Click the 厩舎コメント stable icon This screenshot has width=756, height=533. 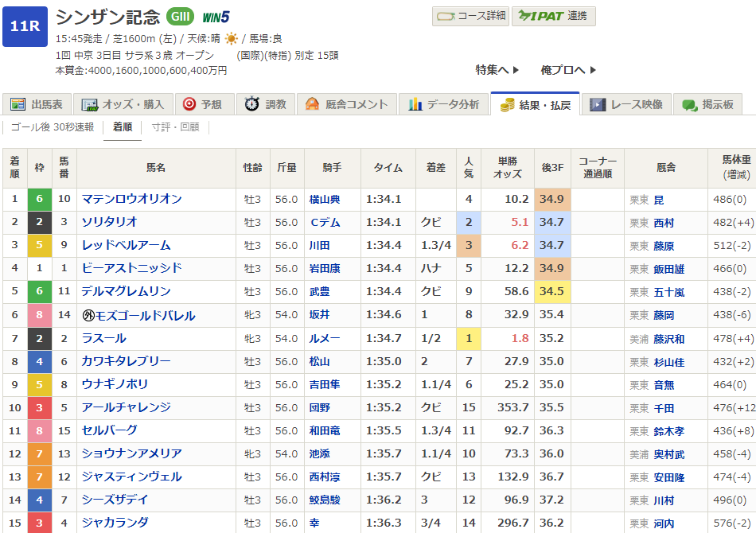(312, 104)
